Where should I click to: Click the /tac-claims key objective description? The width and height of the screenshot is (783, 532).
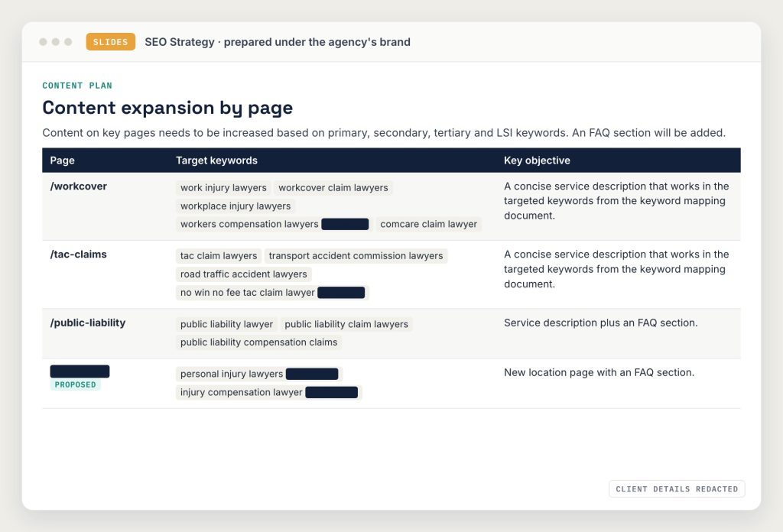pyautogui.click(x=616, y=269)
